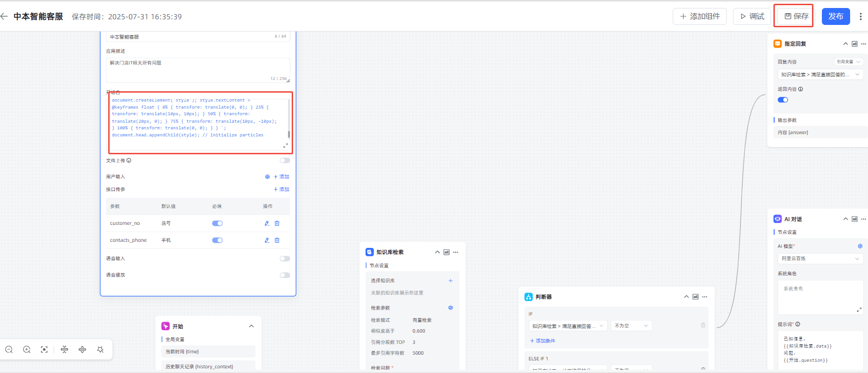
Task: Click the opening text editor scrollbar
Action: click(289, 134)
